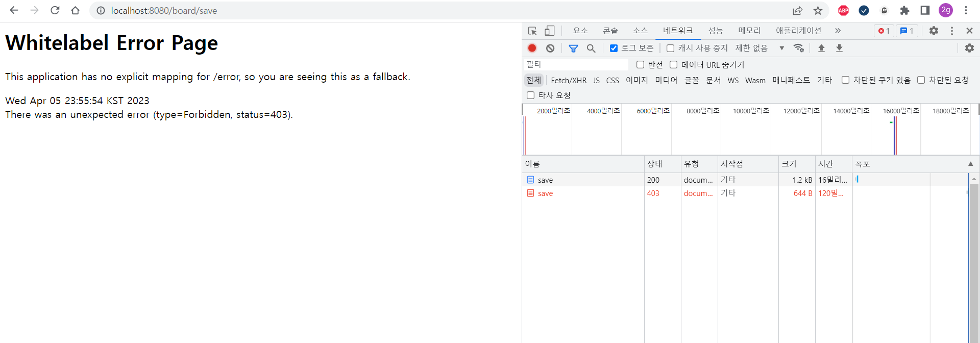This screenshot has width=980, height=343.
Task: Sort by the 상태 status column header
Action: click(663, 164)
